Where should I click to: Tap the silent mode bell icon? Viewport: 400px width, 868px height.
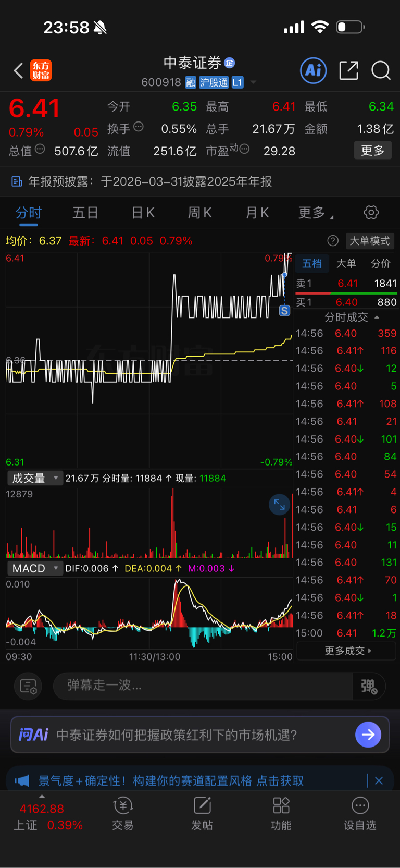pyautogui.click(x=100, y=27)
